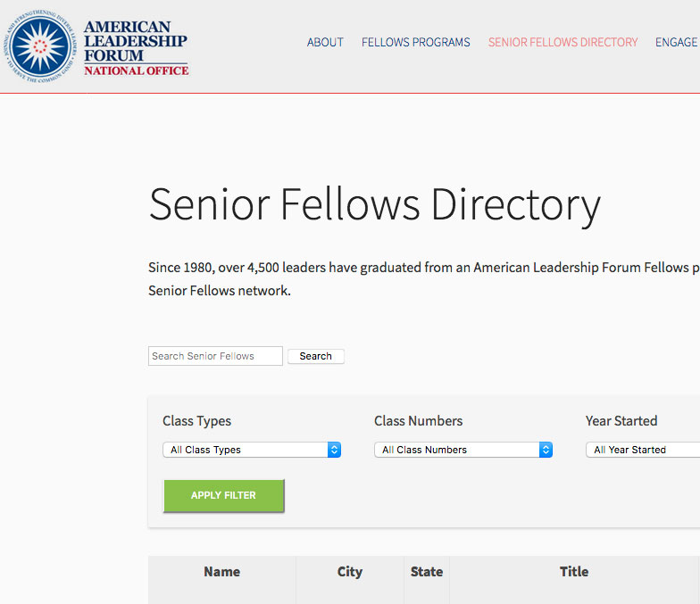The width and height of the screenshot is (700, 604).
Task: Go to SENIOR FELLOWS DIRECTORY page
Action: 562,43
